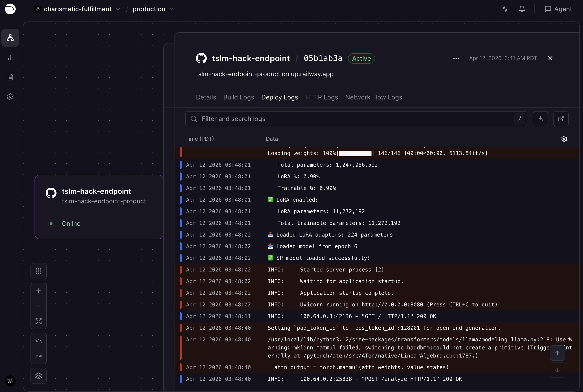Open the metrics bar chart in the sidebar

10,58
